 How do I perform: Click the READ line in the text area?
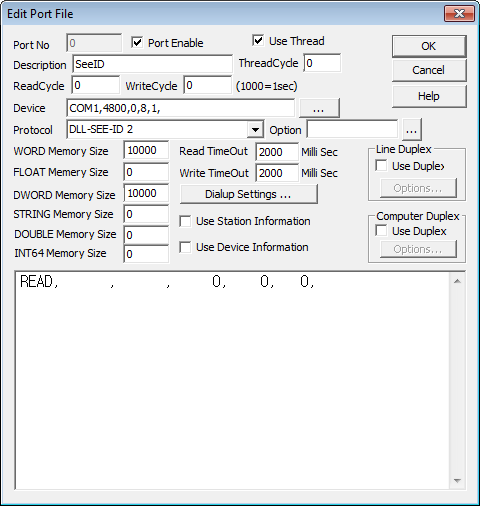[167, 282]
